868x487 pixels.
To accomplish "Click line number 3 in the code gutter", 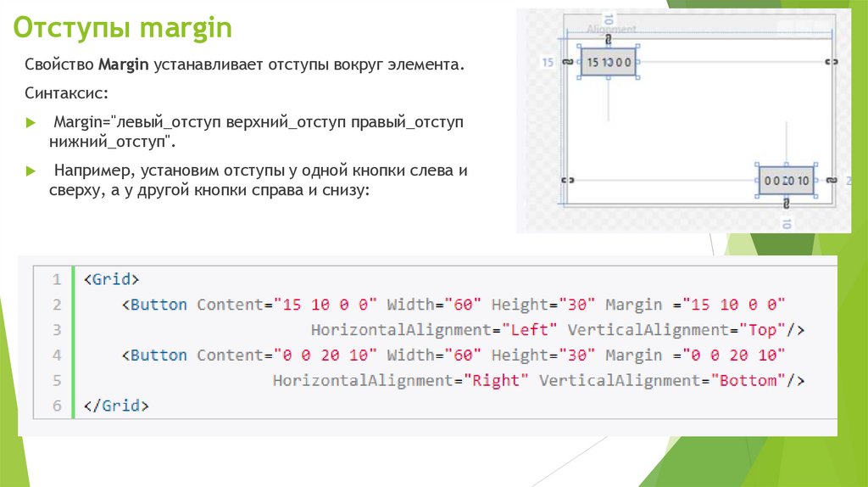I will click(x=57, y=330).
